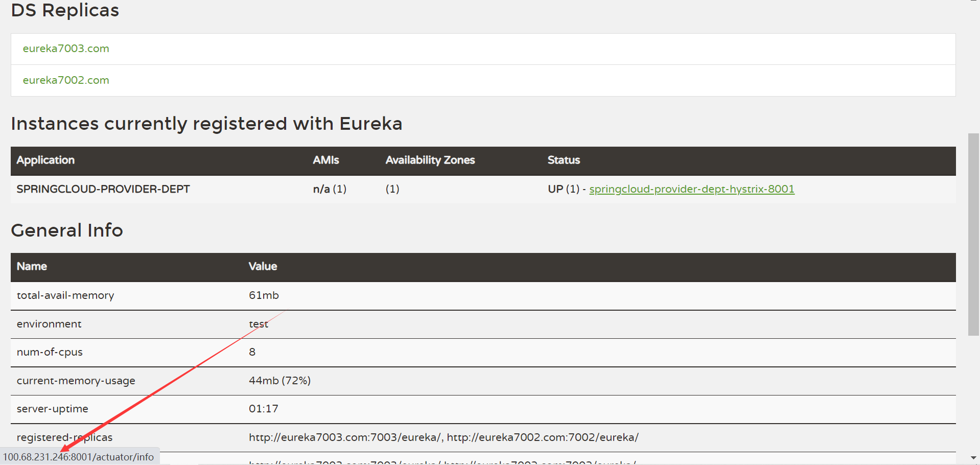Open the eureka7003.com replica link

pyautogui.click(x=66, y=49)
